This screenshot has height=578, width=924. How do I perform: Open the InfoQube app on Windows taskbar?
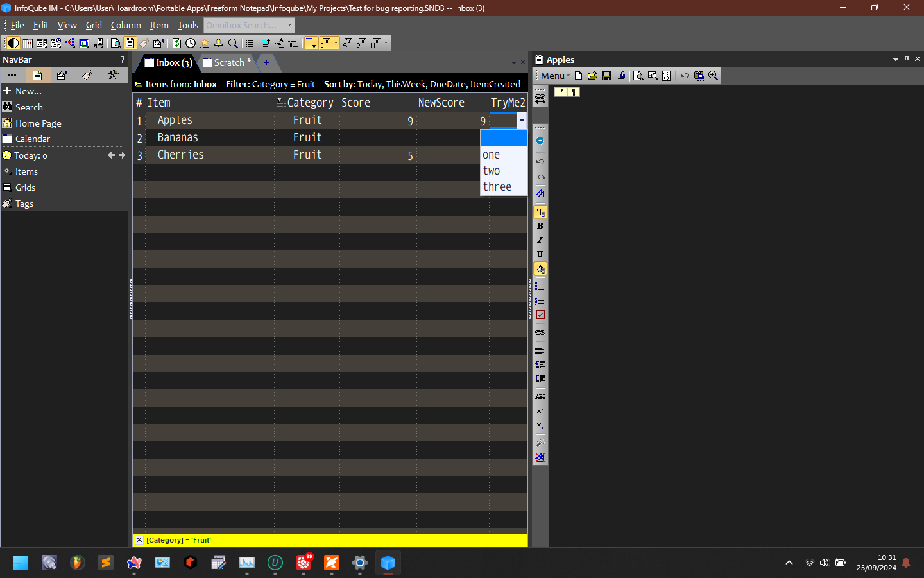[x=388, y=563]
